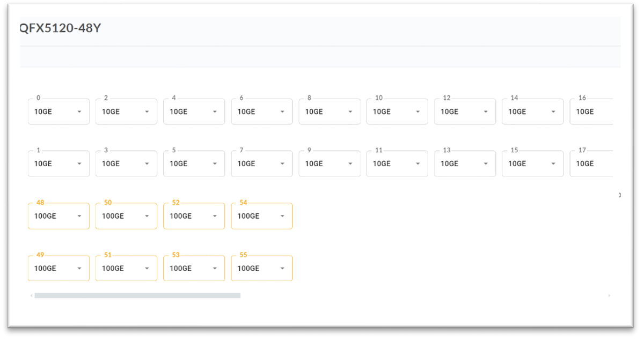
Task: Open the port 1 speed dropdown
Action: [58, 163]
